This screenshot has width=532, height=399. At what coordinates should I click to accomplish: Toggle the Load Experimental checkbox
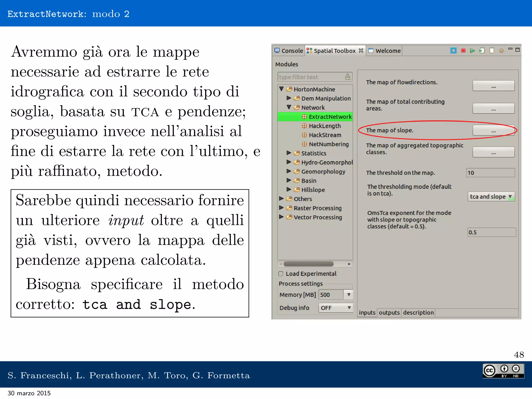(281, 274)
